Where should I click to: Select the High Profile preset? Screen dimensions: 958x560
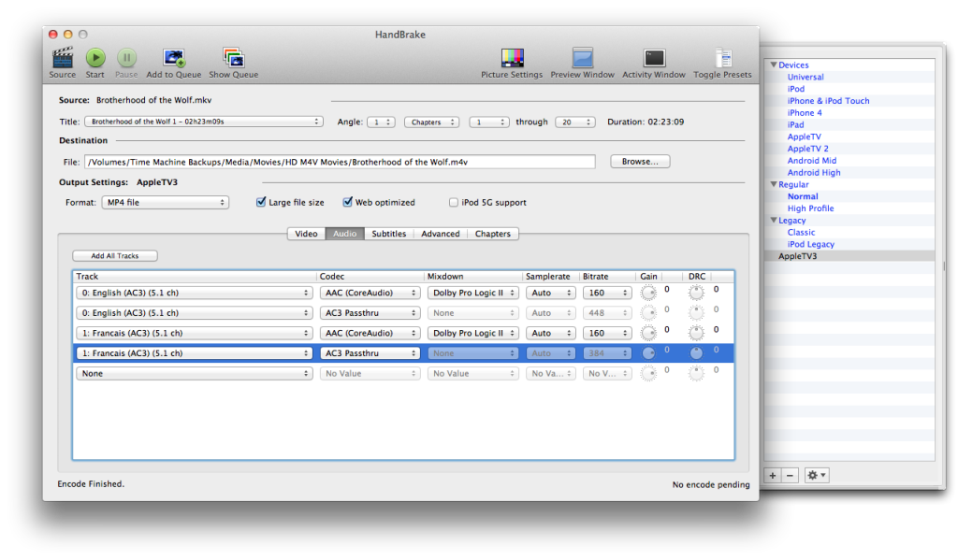point(810,208)
